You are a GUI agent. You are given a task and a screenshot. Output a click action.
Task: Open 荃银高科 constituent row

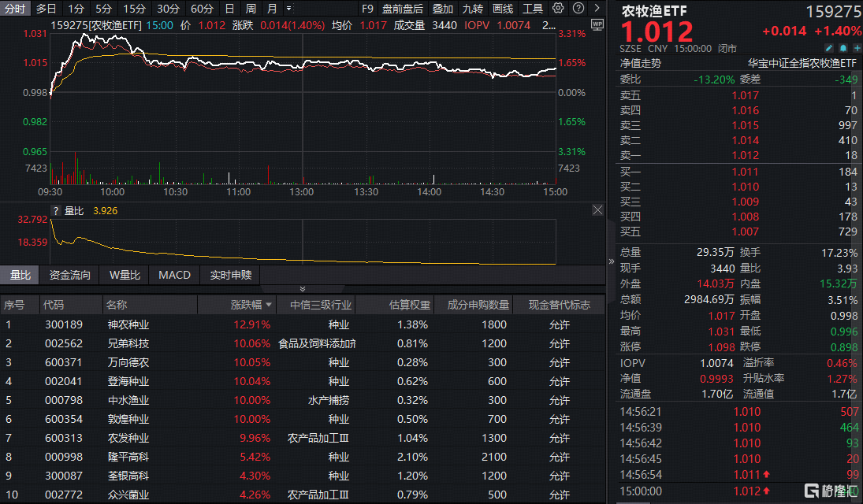pos(303,476)
